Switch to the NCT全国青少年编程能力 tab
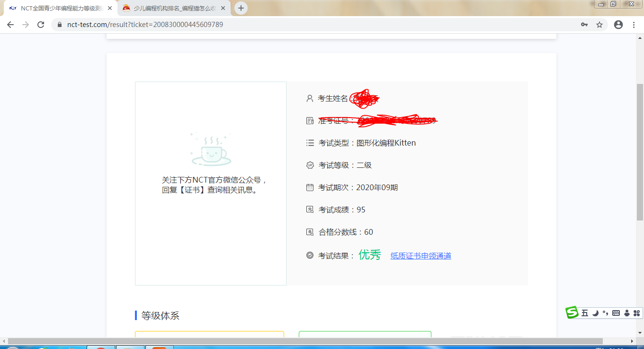 (60, 8)
